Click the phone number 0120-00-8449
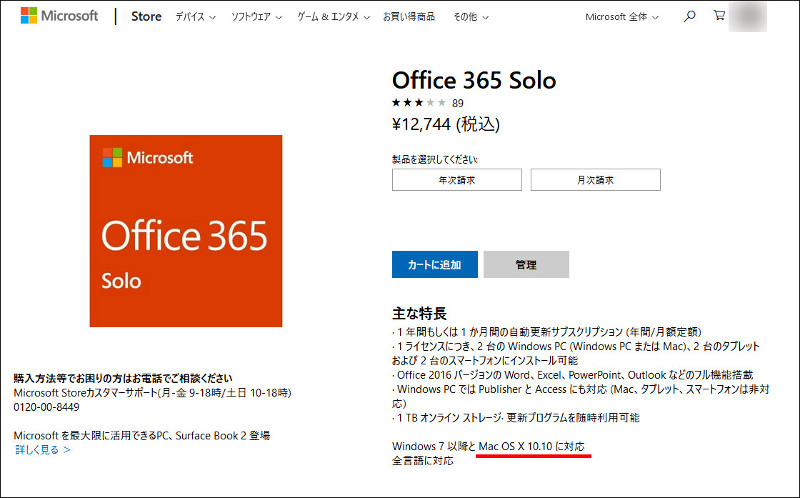 pyautogui.click(x=46, y=407)
